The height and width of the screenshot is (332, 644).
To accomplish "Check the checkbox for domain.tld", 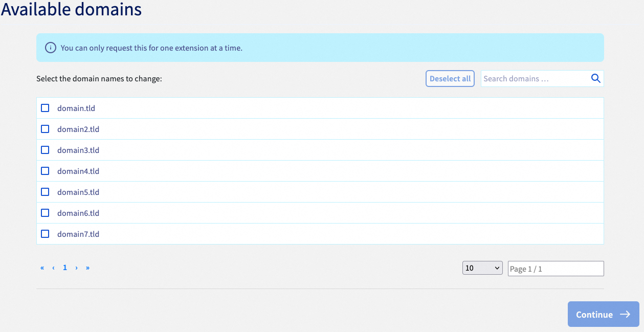I will click(45, 108).
